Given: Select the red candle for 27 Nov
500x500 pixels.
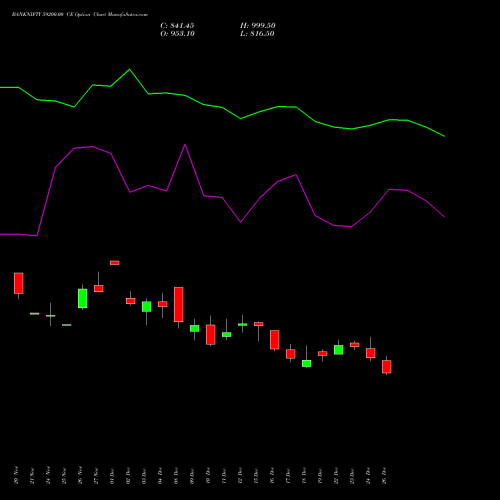Looking at the screenshot, I should pos(99,288).
